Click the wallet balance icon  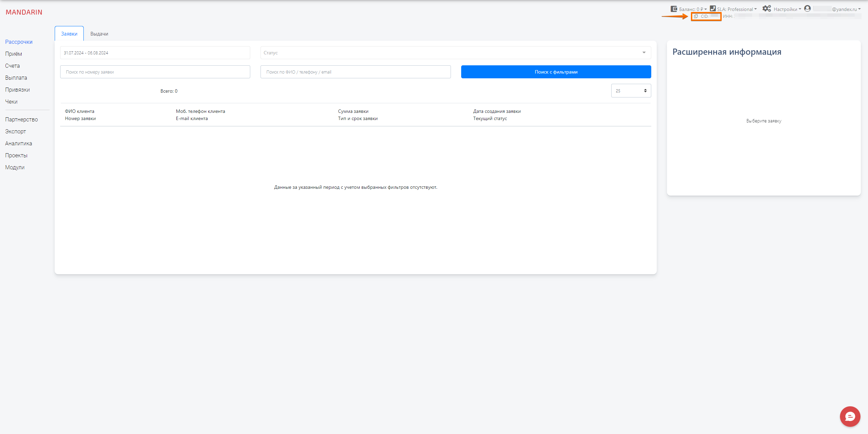point(674,9)
